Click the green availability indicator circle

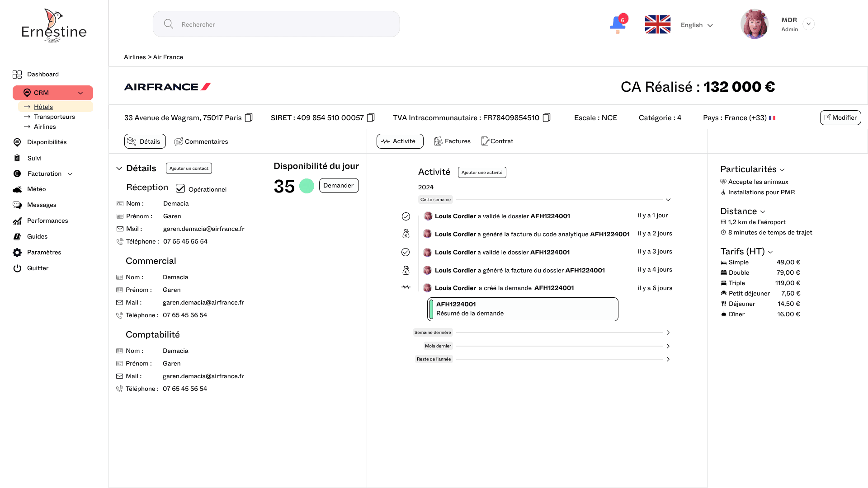pos(307,186)
